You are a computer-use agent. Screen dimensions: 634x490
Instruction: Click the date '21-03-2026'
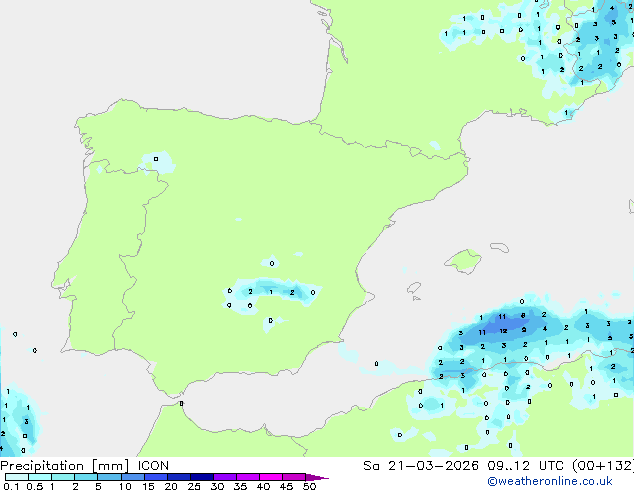coord(433,466)
